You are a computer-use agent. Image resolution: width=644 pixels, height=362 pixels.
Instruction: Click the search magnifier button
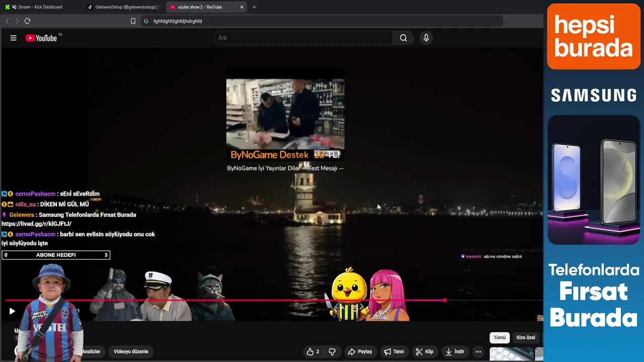[404, 38]
